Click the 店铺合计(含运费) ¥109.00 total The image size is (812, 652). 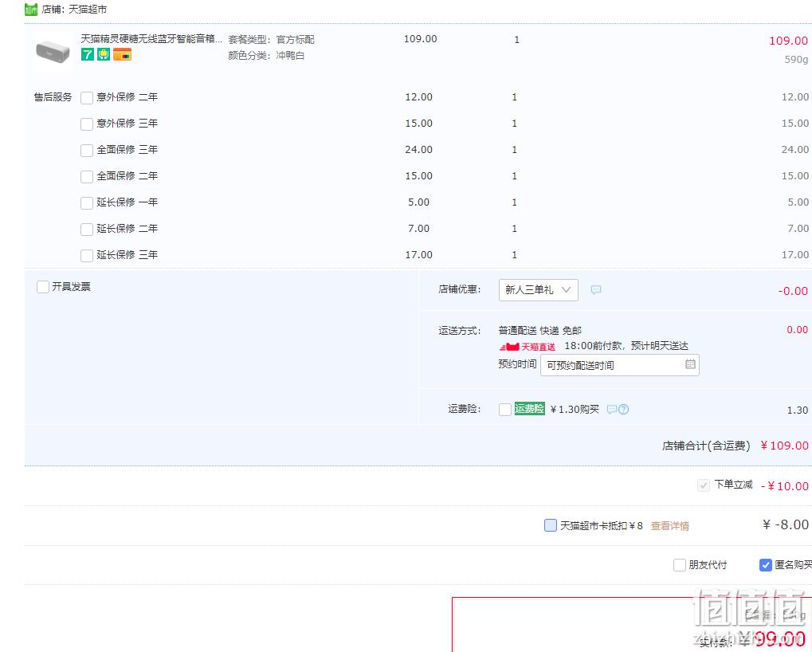point(736,446)
